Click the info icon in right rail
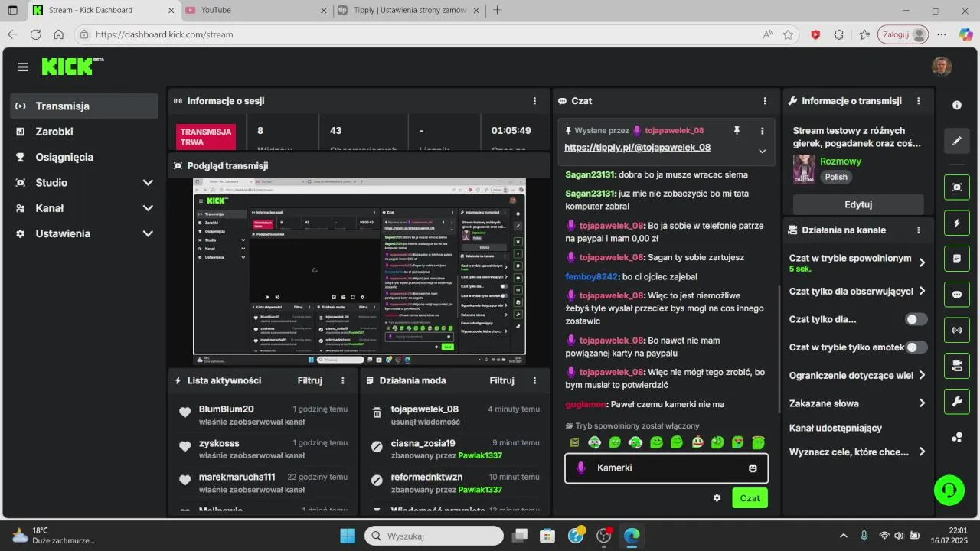The width and height of the screenshot is (980, 551). [957, 105]
